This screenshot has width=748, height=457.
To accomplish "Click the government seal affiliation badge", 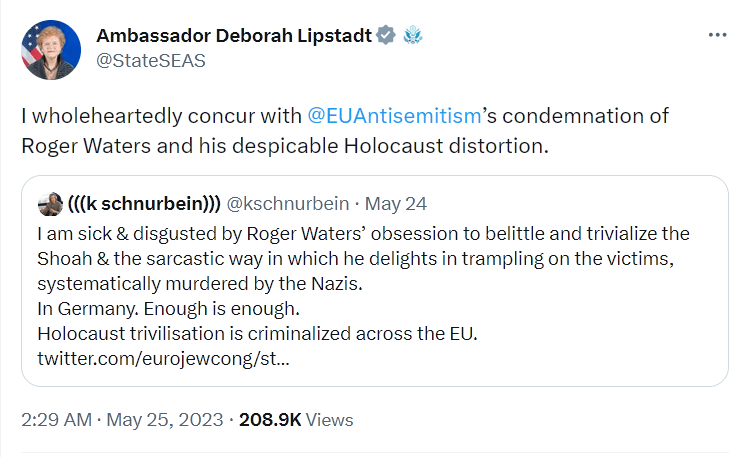I will [x=413, y=36].
